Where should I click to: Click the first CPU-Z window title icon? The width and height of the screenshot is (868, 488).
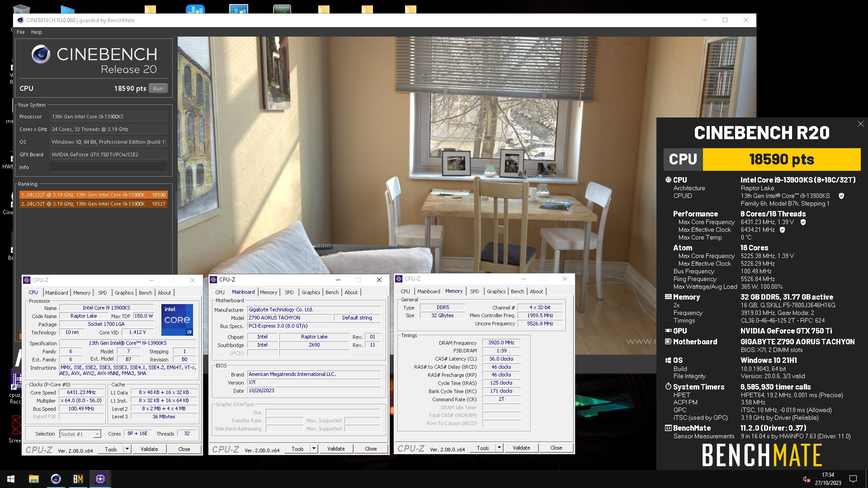(27, 280)
